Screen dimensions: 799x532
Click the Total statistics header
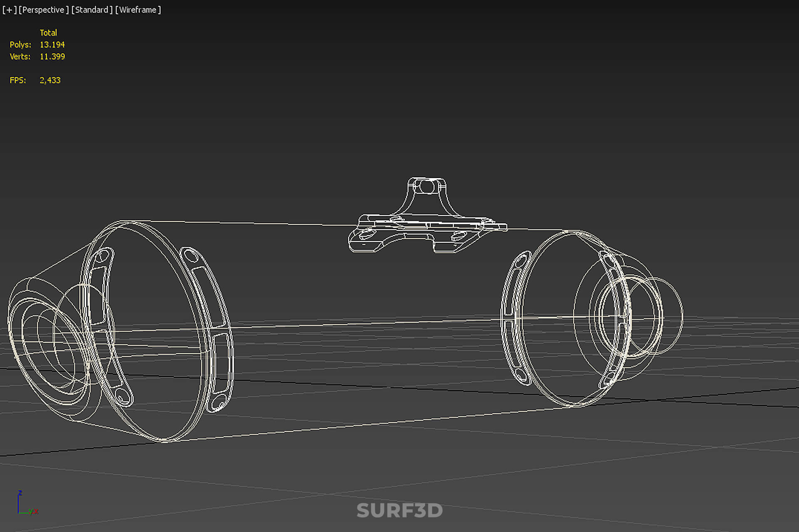(48, 32)
